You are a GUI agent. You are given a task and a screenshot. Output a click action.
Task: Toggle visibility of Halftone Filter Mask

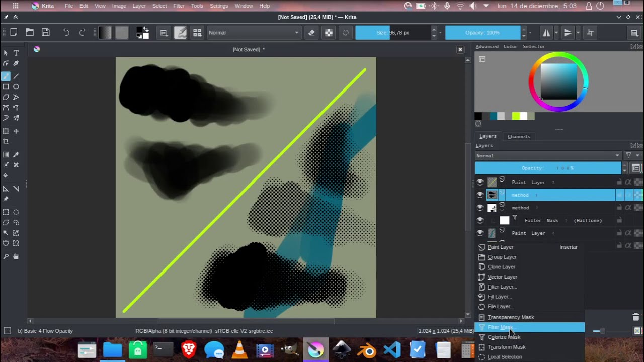click(x=480, y=220)
